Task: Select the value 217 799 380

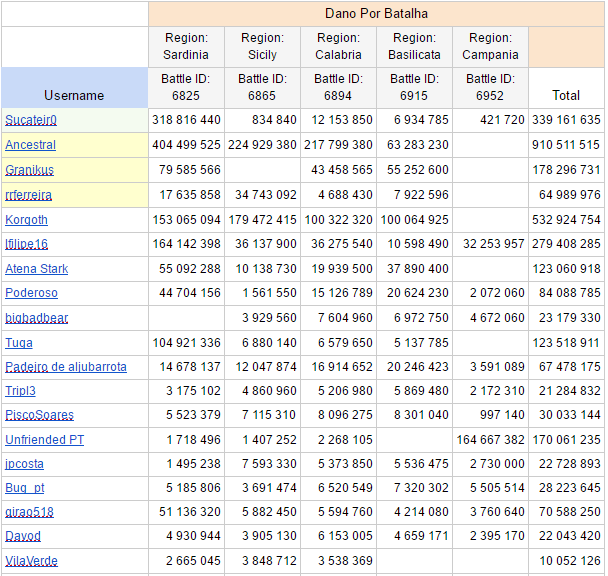Action: [x=338, y=145]
